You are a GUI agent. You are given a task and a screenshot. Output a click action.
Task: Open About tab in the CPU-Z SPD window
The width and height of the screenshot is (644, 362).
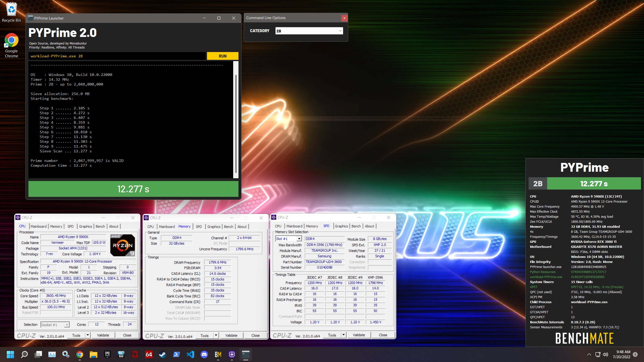coord(370,226)
